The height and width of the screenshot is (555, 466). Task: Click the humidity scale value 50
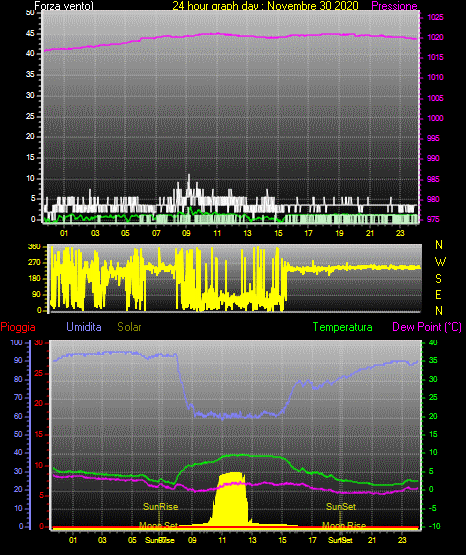18,434
